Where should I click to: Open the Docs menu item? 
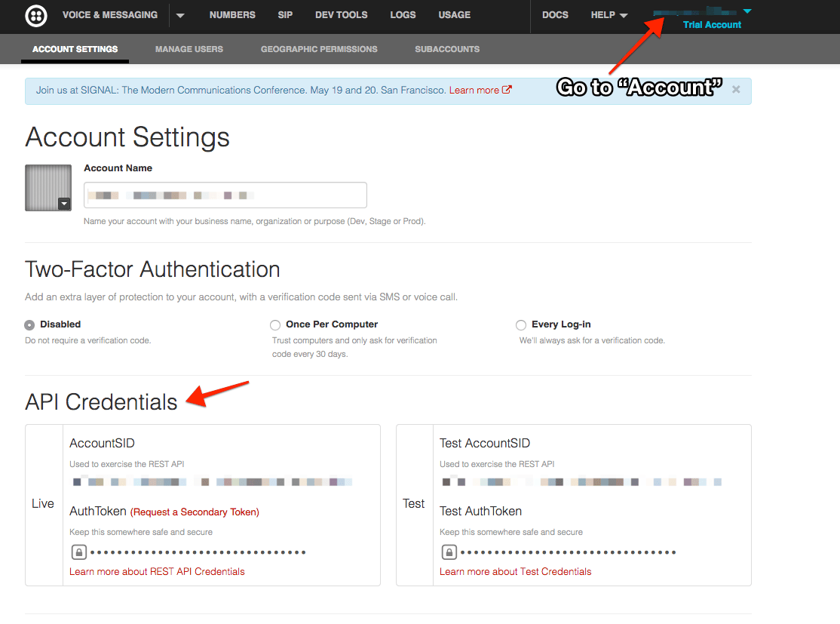[555, 15]
